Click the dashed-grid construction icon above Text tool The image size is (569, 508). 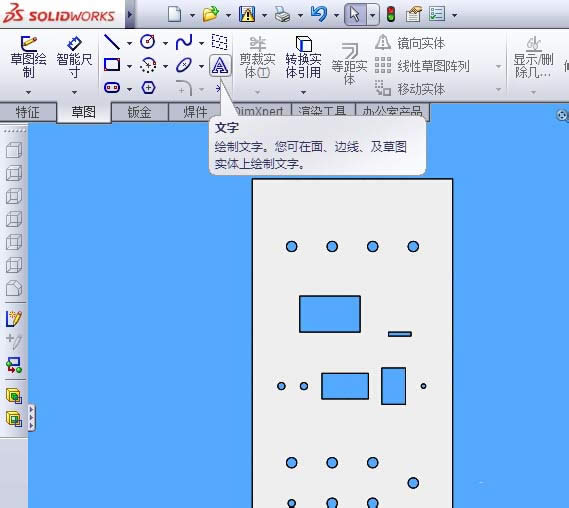tap(220, 42)
